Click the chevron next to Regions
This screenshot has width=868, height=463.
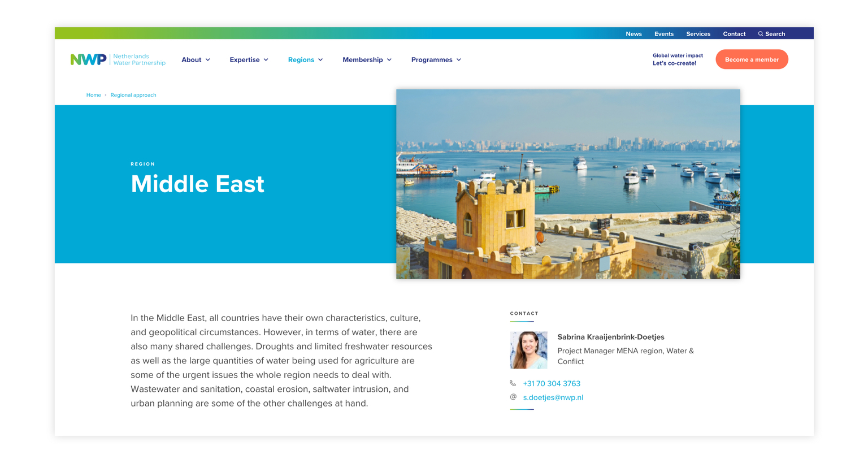tap(322, 59)
